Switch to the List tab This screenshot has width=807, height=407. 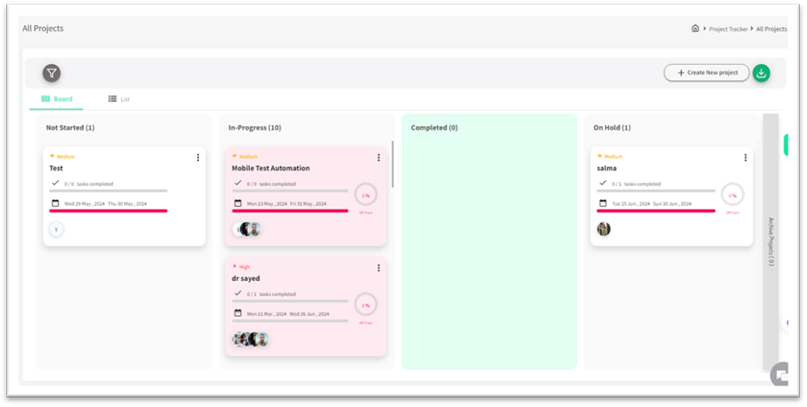click(119, 99)
